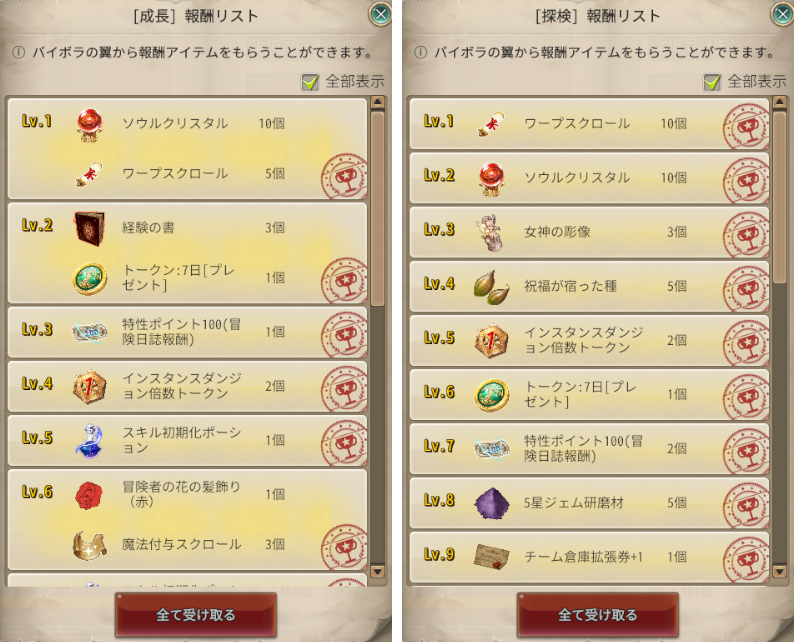This screenshot has width=794, height=642.
Task: Select the Lv.3 特性ポイント100 row in 成長
Action: coord(187,332)
